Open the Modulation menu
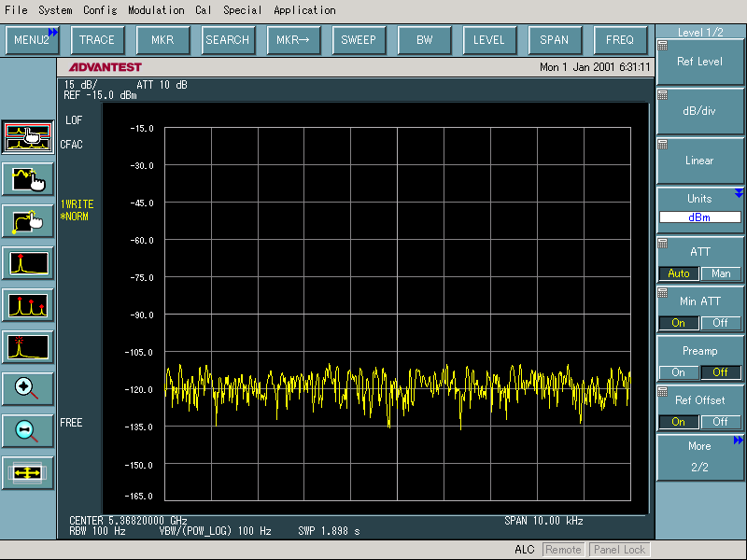Screen dimensions: 747x560 click(x=156, y=10)
